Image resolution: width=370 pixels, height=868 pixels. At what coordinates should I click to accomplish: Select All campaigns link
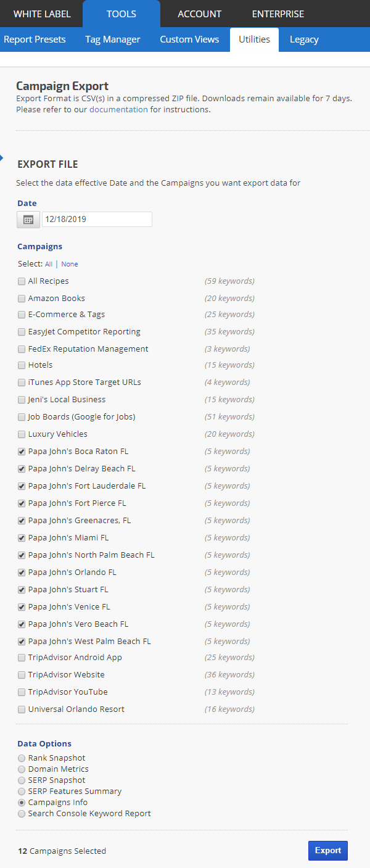click(x=49, y=264)
